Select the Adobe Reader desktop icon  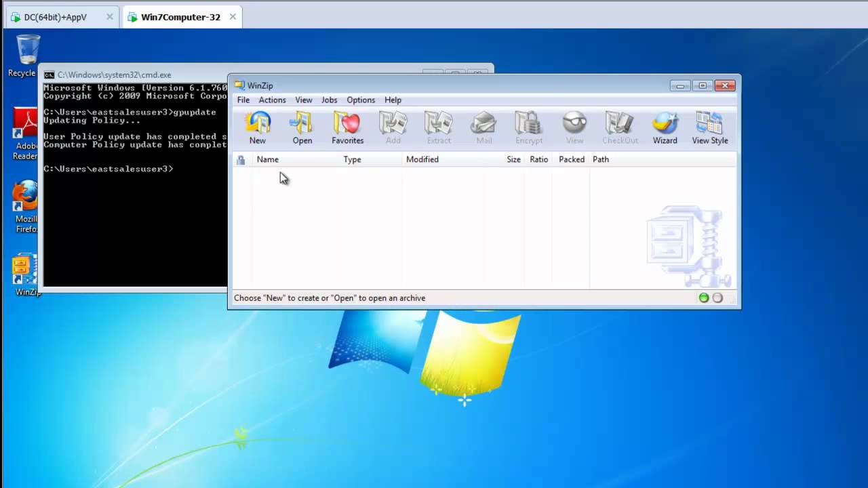(25, 134)
